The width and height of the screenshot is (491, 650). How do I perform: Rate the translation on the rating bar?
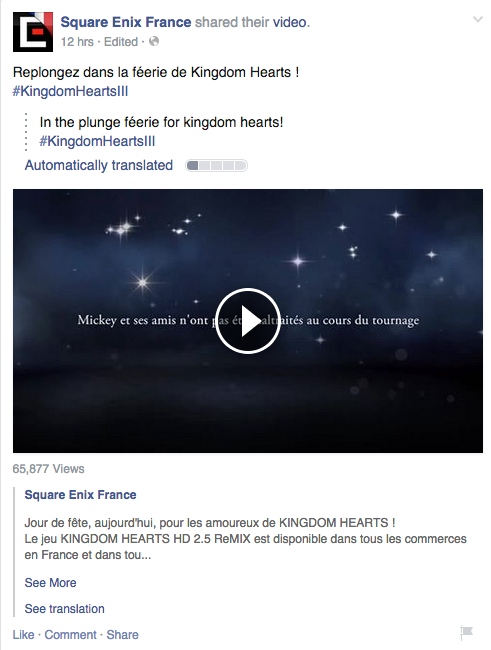click(216, 165)
